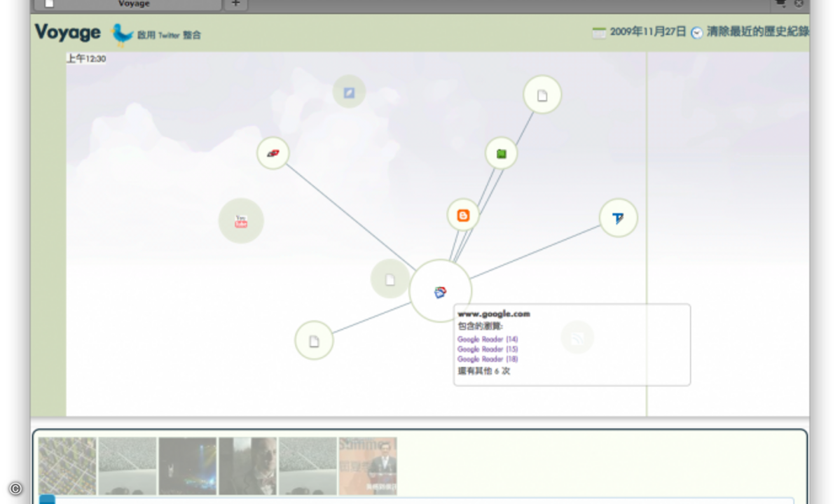Open the aerial map thumbnail
This screenshot has width=840, height=504.
[67, 466]
